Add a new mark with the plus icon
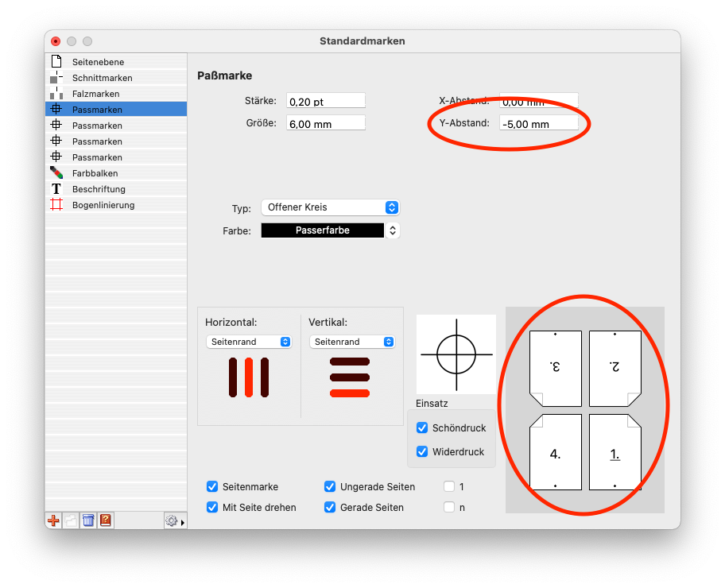The height and width of the screenshot is (588, 725). coord(53,520)
